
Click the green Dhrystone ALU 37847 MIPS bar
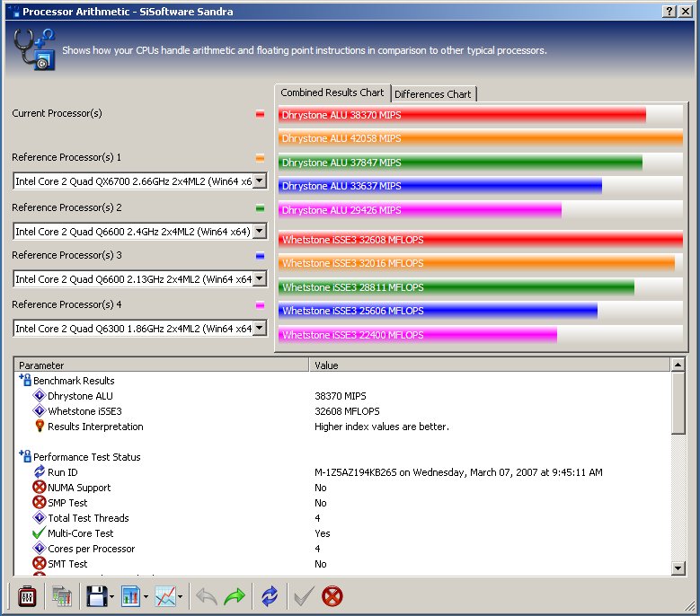(x=460, y=163)
